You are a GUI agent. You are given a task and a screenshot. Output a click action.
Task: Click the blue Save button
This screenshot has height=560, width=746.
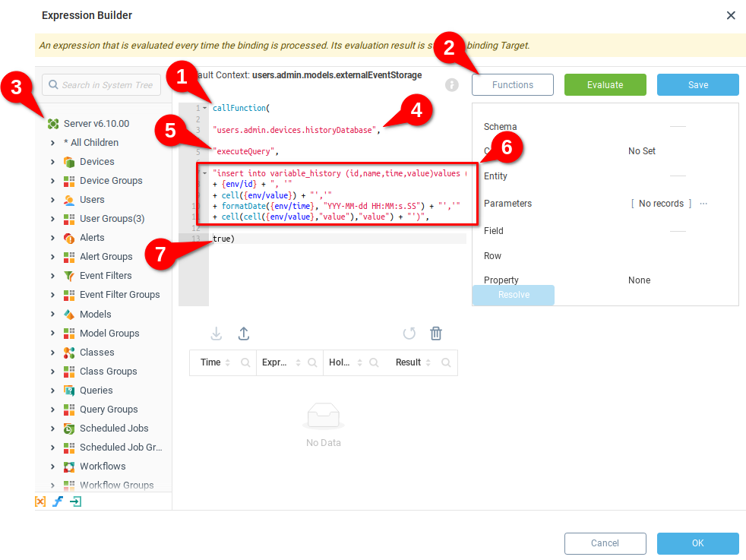click(x=697, y=84)
